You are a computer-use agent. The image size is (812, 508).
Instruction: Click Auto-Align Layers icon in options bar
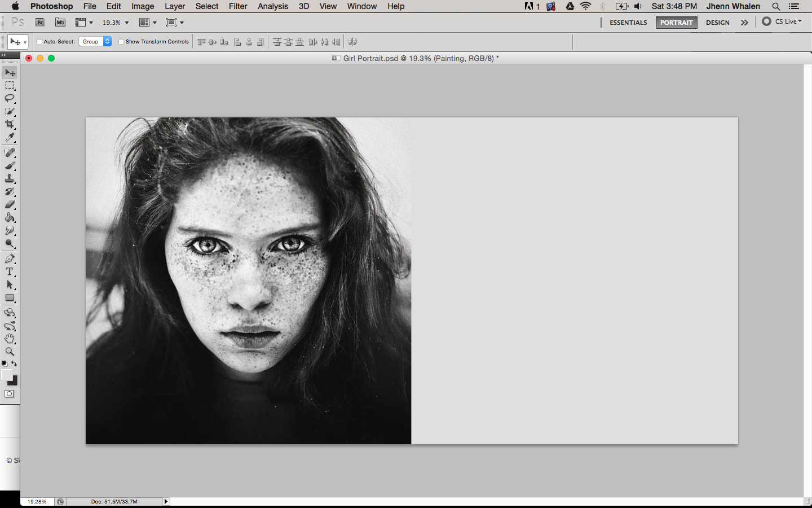pos(352,42)
